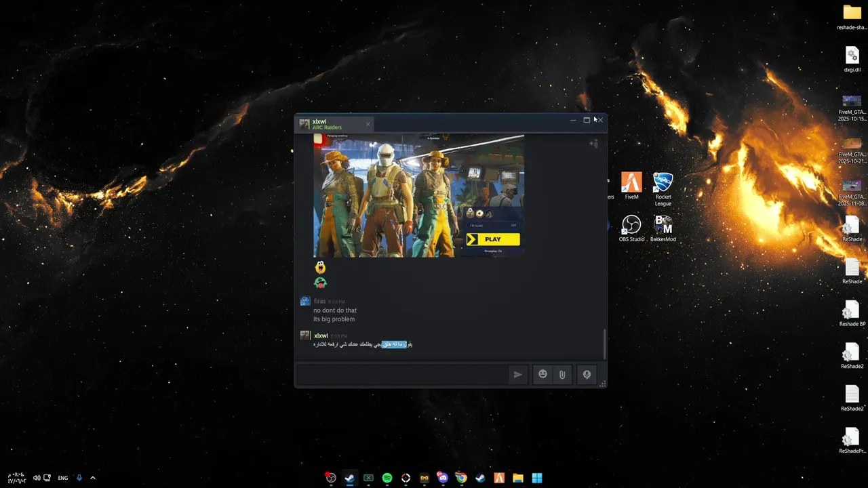Open OBS Studio desktop shortcut
Image resolution: width=868 pixels, height=488 pixels.
631,228
